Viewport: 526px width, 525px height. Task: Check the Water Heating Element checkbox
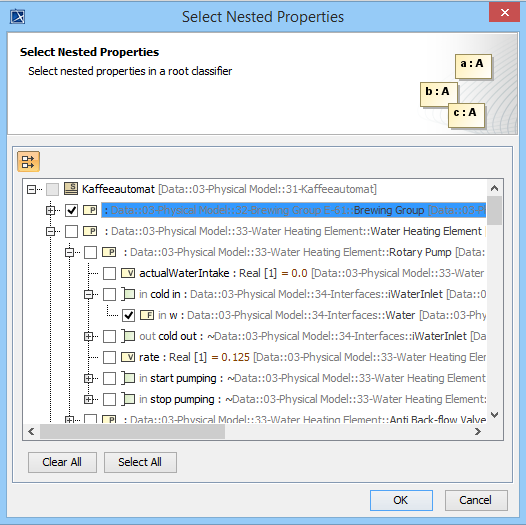(71, 231)
